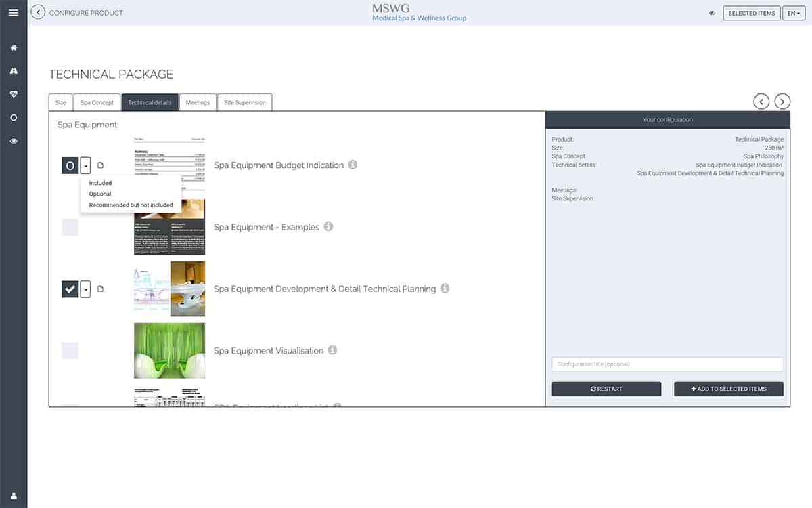
Task: Show info for Spa Equipment Budget Indication
Action: (353, 165)
